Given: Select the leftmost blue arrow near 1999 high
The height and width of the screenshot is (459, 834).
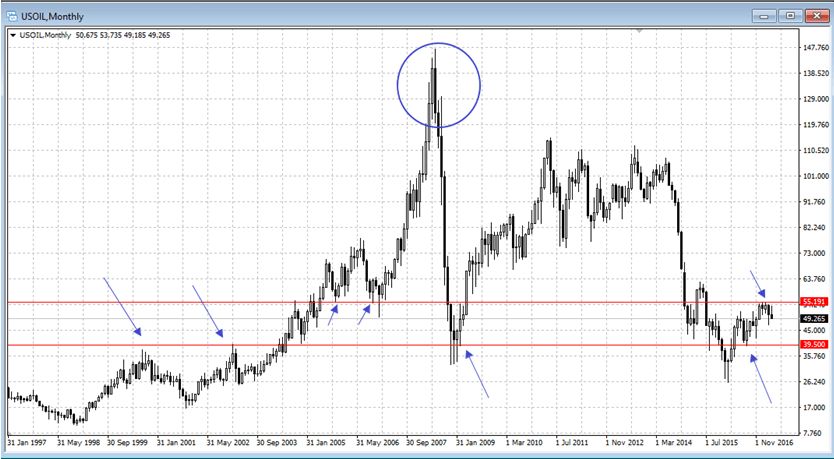Looking at the screenshot, I should point(123,306).
